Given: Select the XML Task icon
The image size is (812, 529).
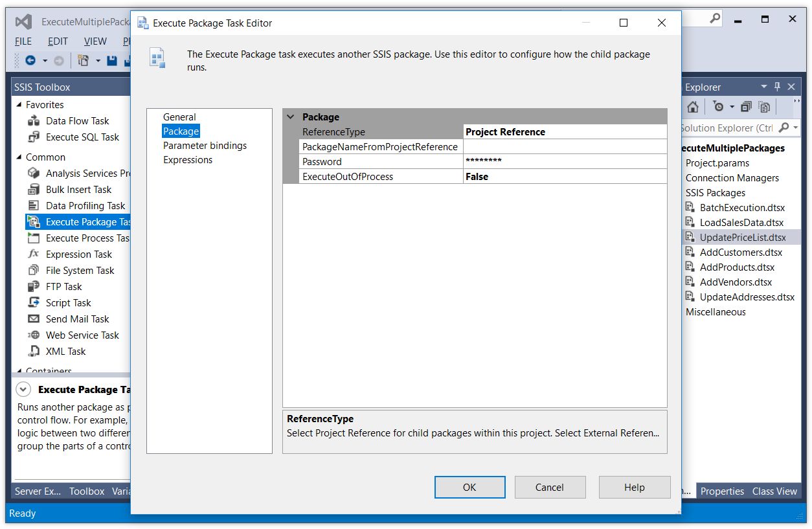Looking at the screenshot, I should pos(34,352).
